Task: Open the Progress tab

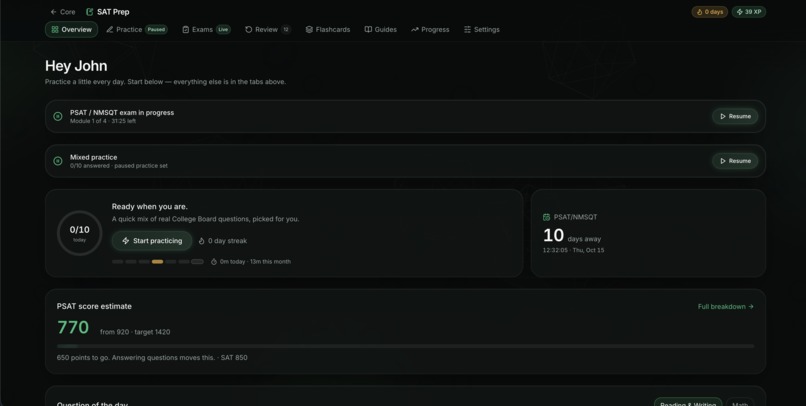Action: coord(430,29)
